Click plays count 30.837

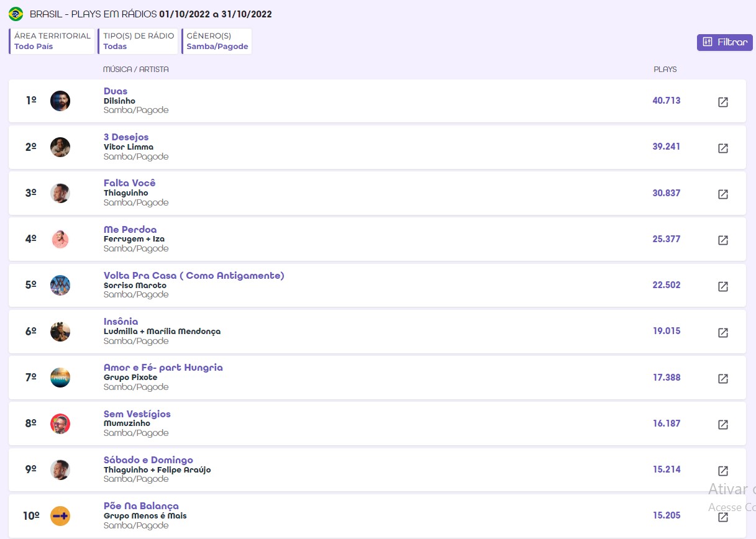pyautogui.click(x=667, y=193)
